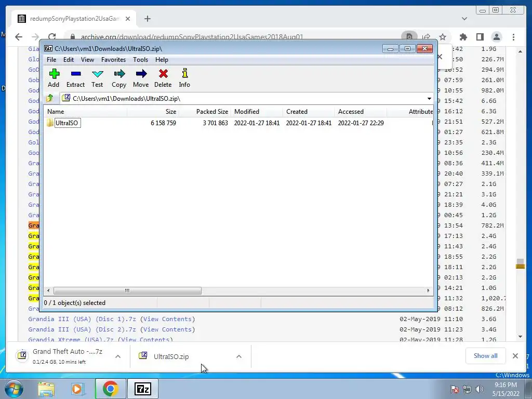Image resolution: width=532 pixels, height=399 pixels.
Task: Click the network tray icon
Action: coord(467,389)
